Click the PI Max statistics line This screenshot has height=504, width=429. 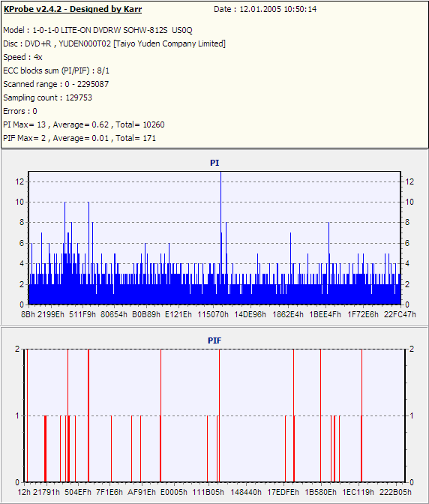click(84, 124)
